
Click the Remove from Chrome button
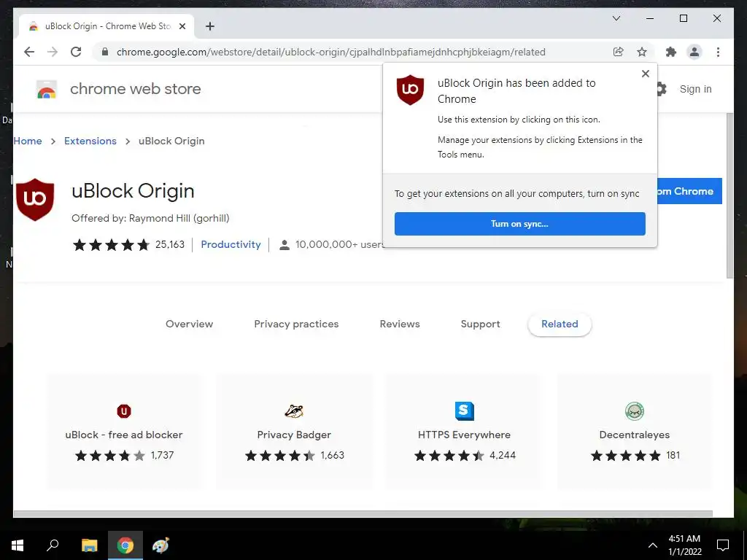[x=689, y=192]
